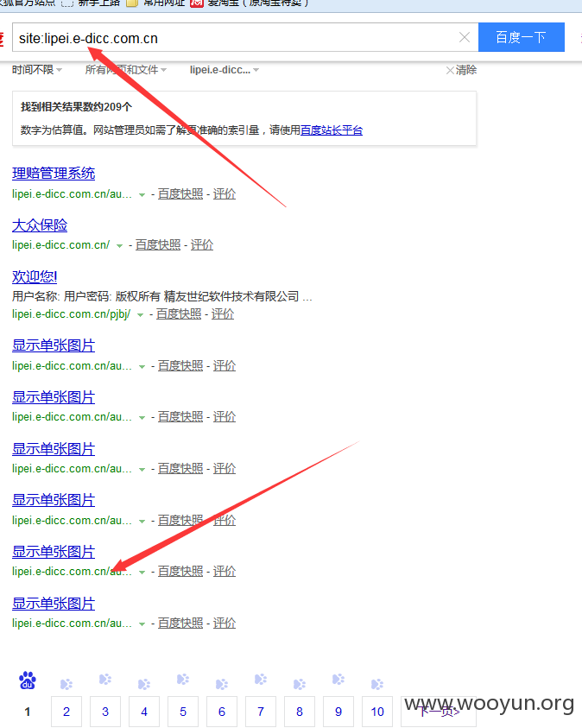582x728 pixels.
Task: Clear the search query with the X icon
Action: pos(465,38)
